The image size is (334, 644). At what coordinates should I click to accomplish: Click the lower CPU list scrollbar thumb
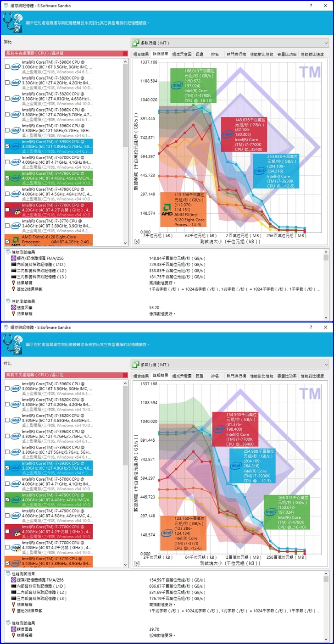coord(126,426)
